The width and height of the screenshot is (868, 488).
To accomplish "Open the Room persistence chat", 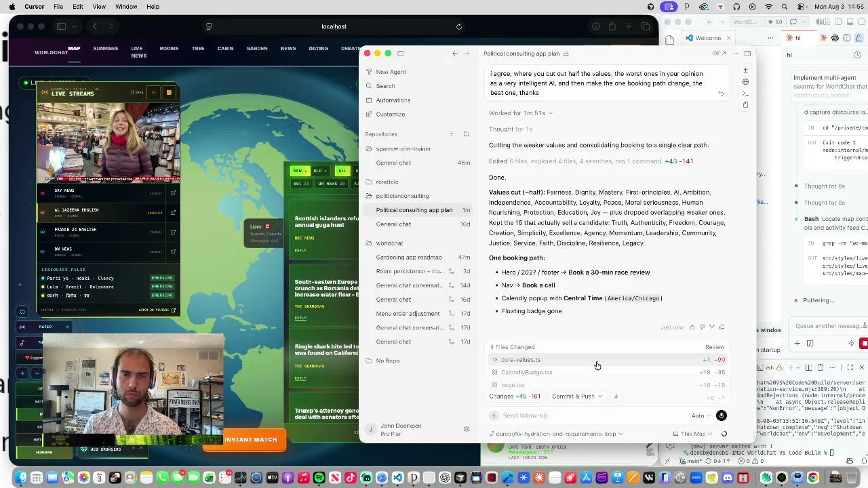I will pyautogui.click(x=418, y=272).
